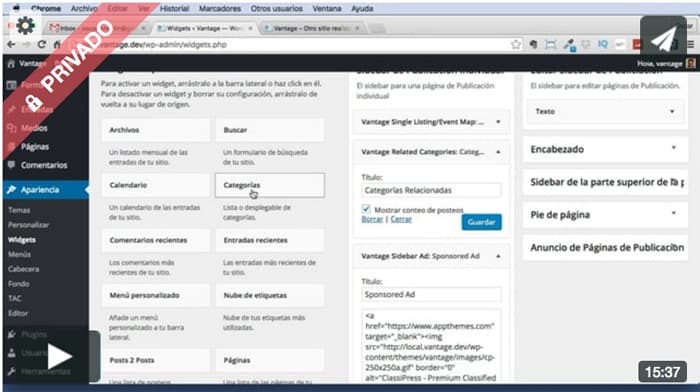The width and height of the screenshot is (700, 392).
Task: Click the Comentarios speech bubble icon
Action: (12, 165)
